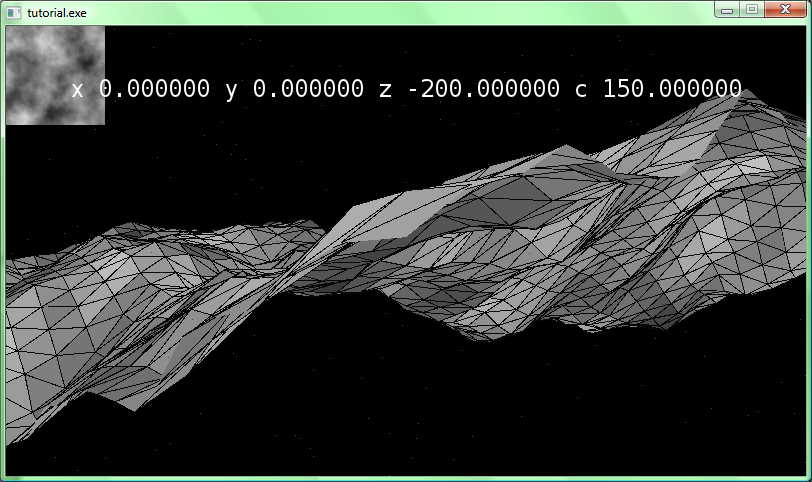The height and width of the screenshot is (482, 812).
Task: Close the tutorial.exe window
Action: point(785,9)
